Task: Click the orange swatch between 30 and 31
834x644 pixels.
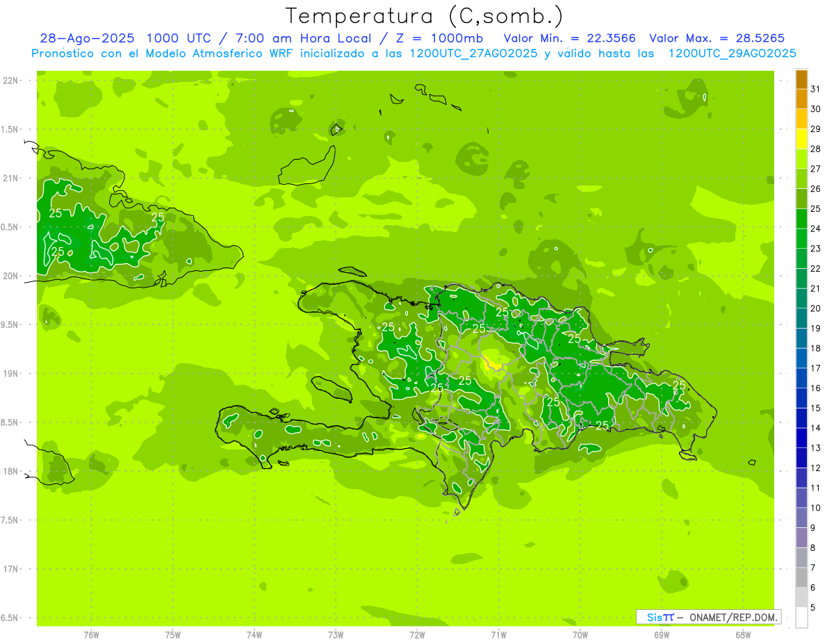Action: (801, 99)
